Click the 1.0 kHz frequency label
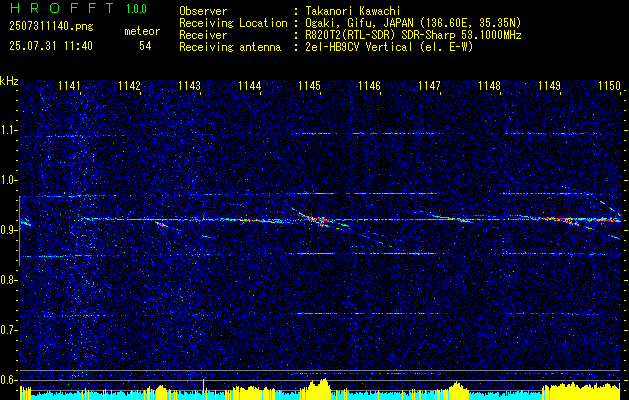The width and height of the screenshot is (629, 400). coord(7,181)
